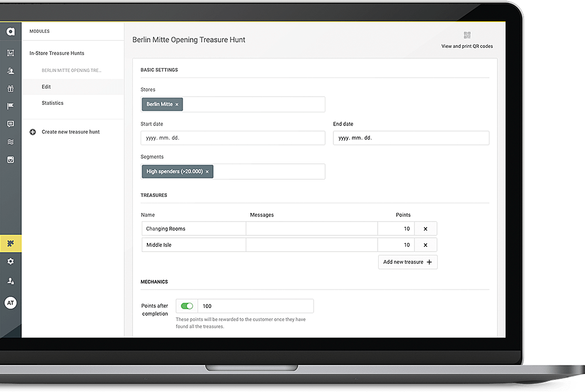Screen dimensions: 585x392
Task: Click the MODULES header text
Action: 40,31
